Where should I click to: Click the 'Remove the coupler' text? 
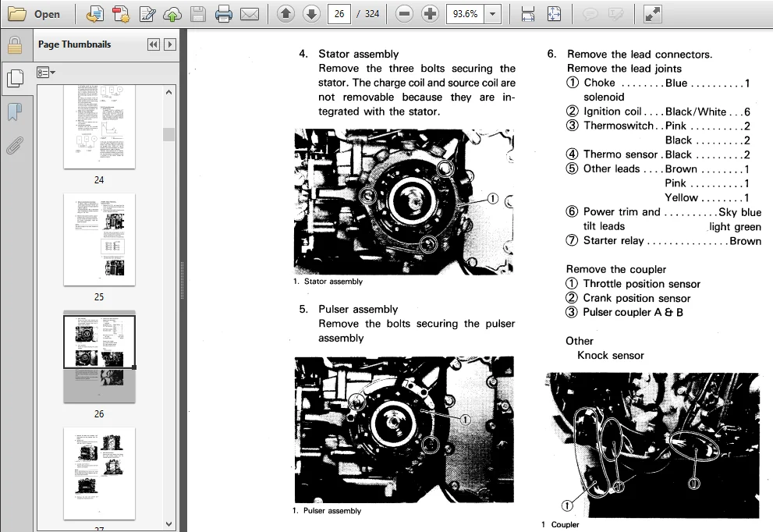tap(615, 269)
